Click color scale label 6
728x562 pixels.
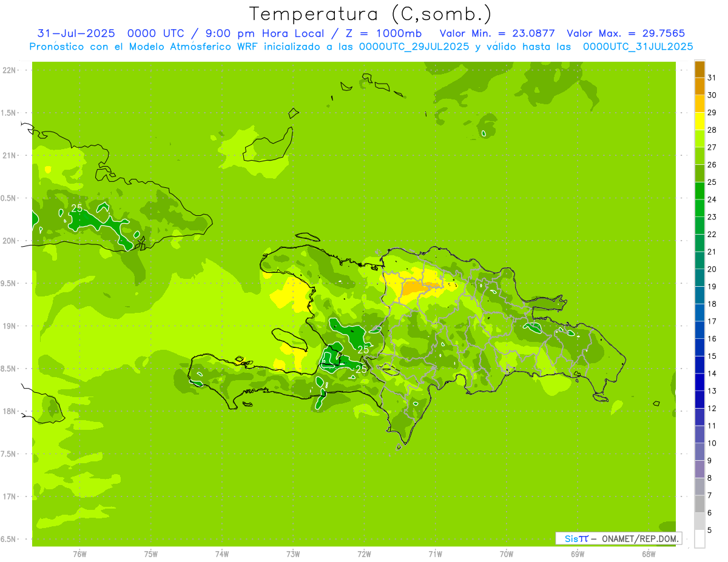coord(710,513)
